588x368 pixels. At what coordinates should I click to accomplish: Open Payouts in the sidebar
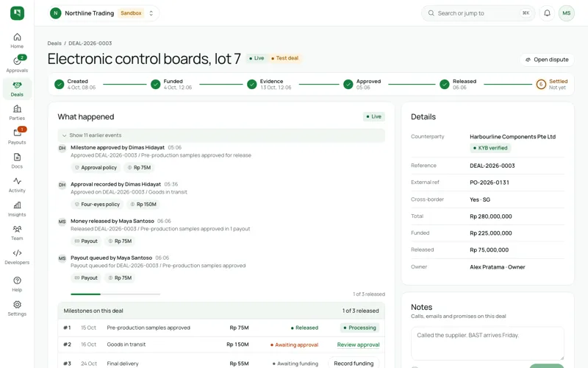click(17, 136)
